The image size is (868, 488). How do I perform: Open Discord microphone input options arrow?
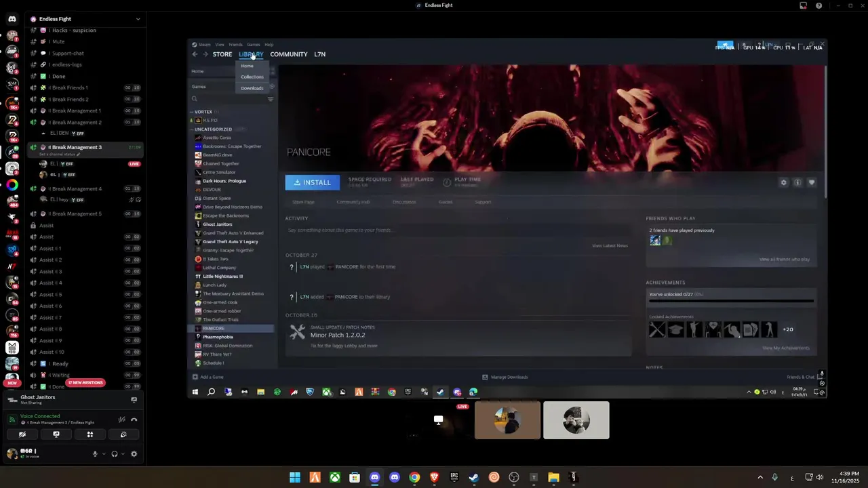(103, 454)
